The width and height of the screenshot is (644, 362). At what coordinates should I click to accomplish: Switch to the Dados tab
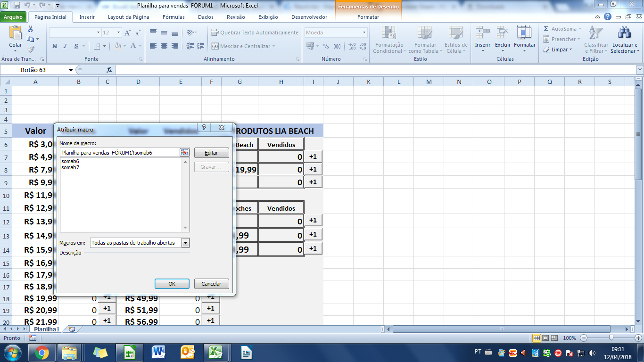point(206,17)
